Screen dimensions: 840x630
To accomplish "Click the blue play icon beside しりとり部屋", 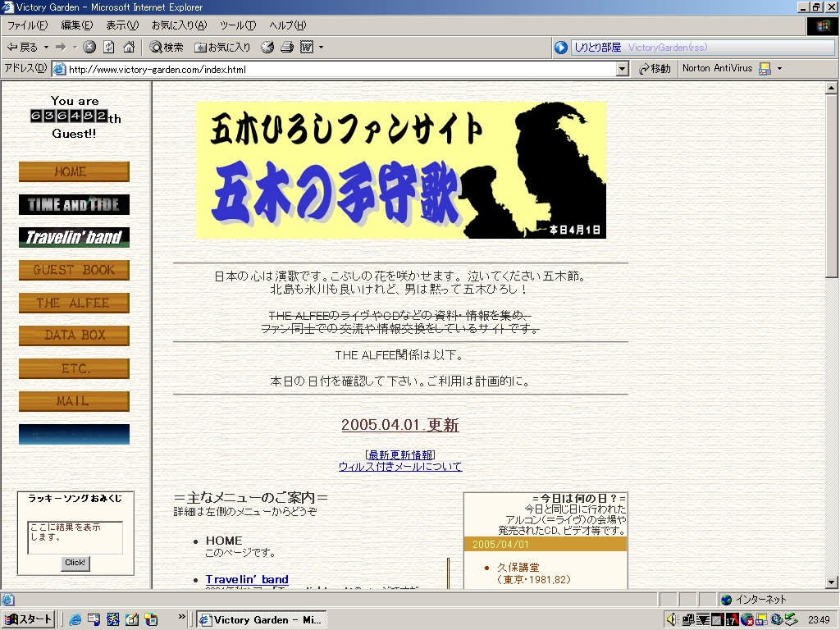I will coord(561,48).
